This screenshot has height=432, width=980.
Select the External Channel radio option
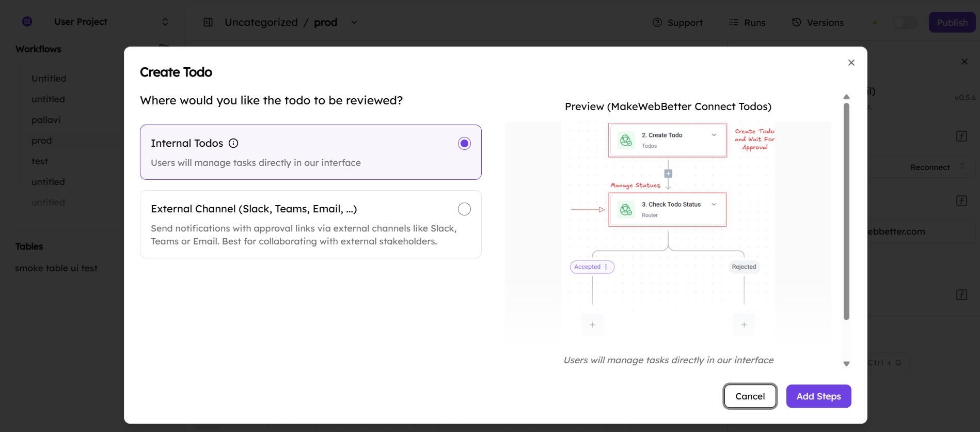[464, 209]
